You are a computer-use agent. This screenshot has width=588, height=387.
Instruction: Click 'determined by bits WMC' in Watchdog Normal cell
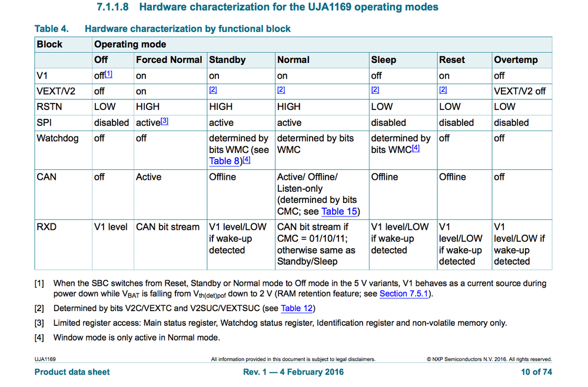[315, 144]
